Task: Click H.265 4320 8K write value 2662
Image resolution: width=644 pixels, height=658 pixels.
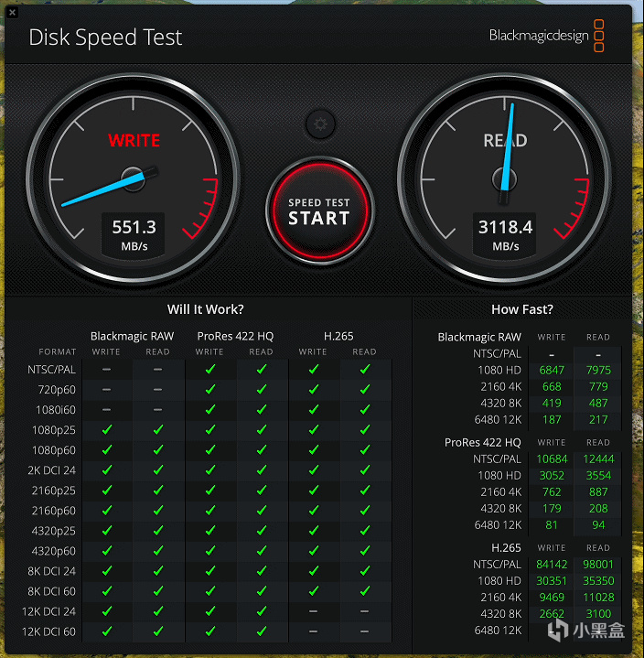Action: click(552, 614)
